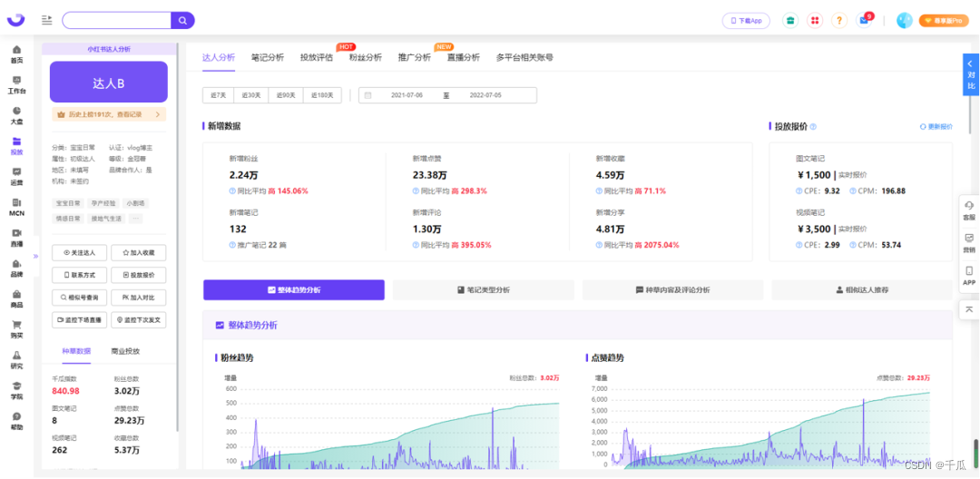This screenshot has width=980, height=479.
Task: Switch to 种草数据 tab
Action: pos(76,351)
